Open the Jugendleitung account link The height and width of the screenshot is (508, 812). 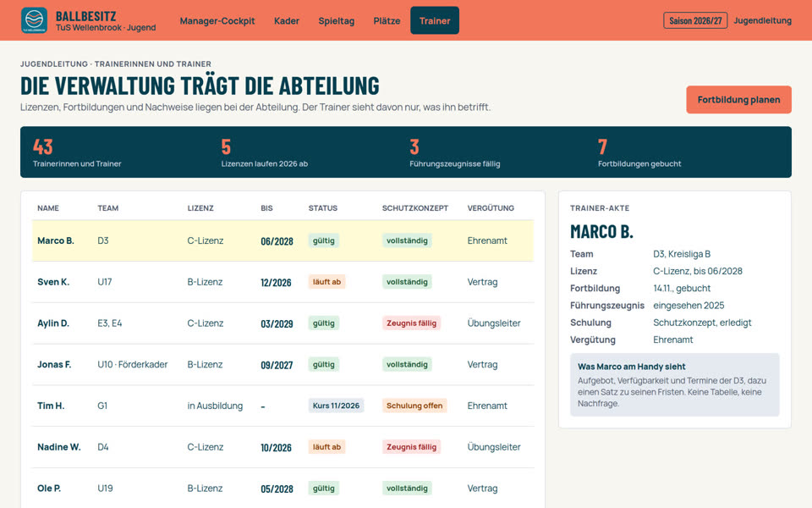[762, 20]
